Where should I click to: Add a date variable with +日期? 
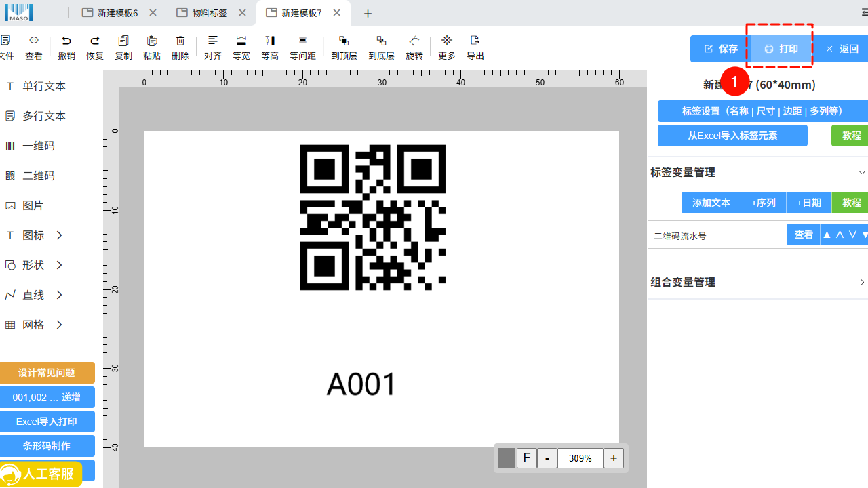tap(808, 203)
